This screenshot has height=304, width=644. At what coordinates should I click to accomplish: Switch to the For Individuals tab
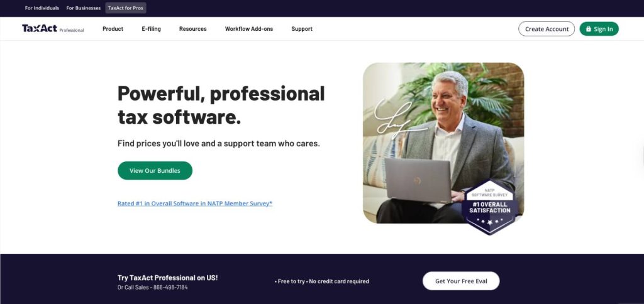42,8
